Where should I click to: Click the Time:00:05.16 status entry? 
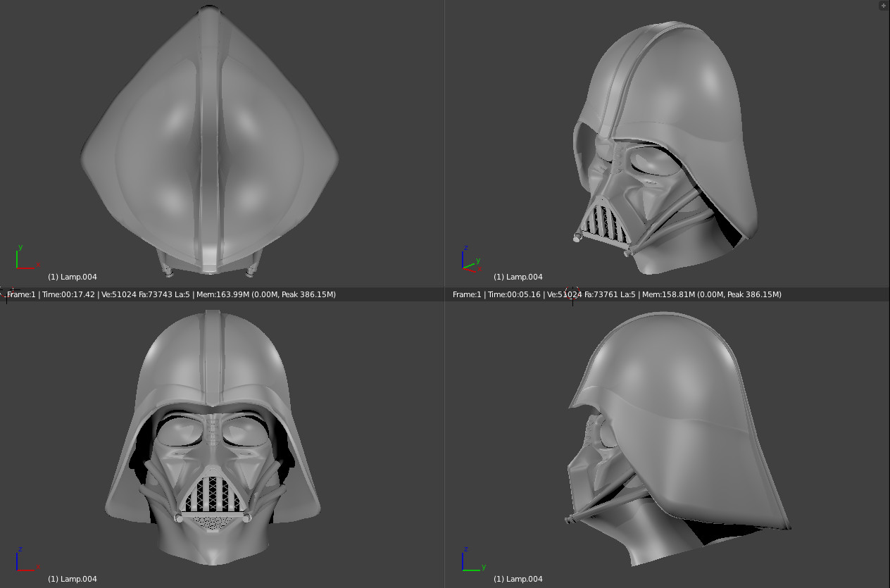(x=514, y=294)
